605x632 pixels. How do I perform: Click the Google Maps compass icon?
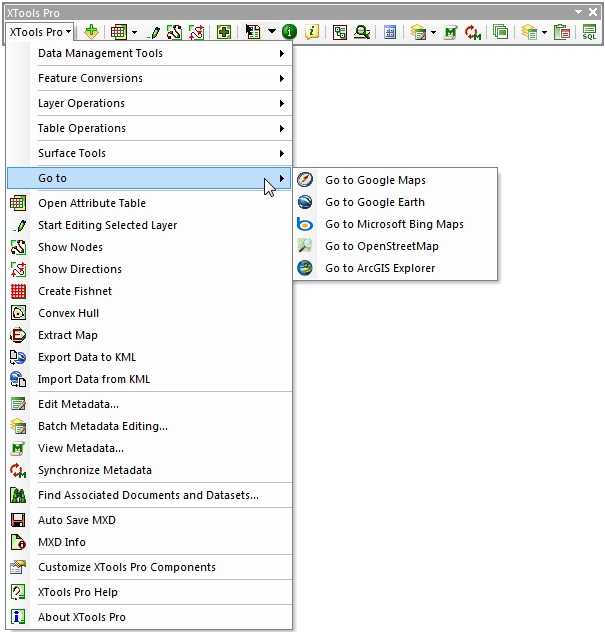(x=305, y=179)
